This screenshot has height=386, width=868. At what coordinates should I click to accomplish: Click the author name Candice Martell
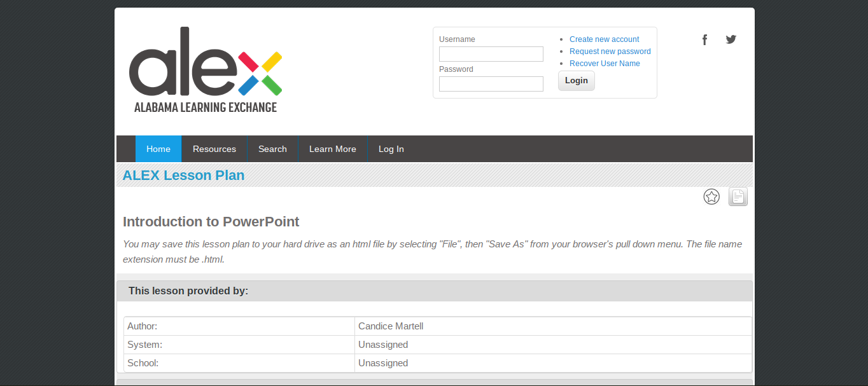pyautogui.click(x=390, y=326)
